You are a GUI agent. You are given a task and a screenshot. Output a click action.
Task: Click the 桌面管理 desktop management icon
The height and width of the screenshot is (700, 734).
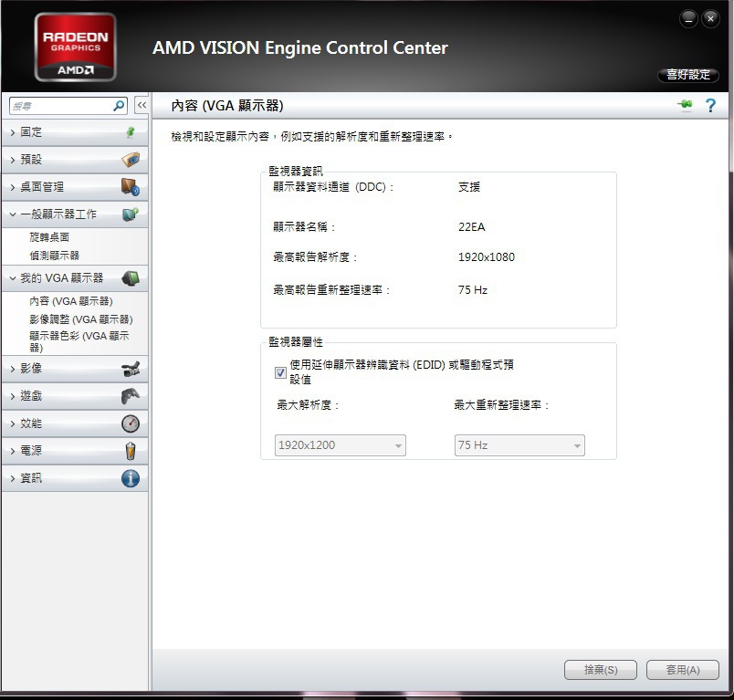tap(131, 187)
